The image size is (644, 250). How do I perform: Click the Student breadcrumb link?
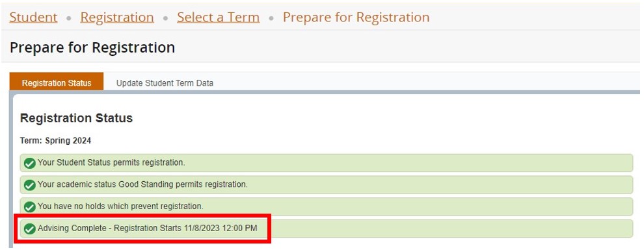(33, 18)
